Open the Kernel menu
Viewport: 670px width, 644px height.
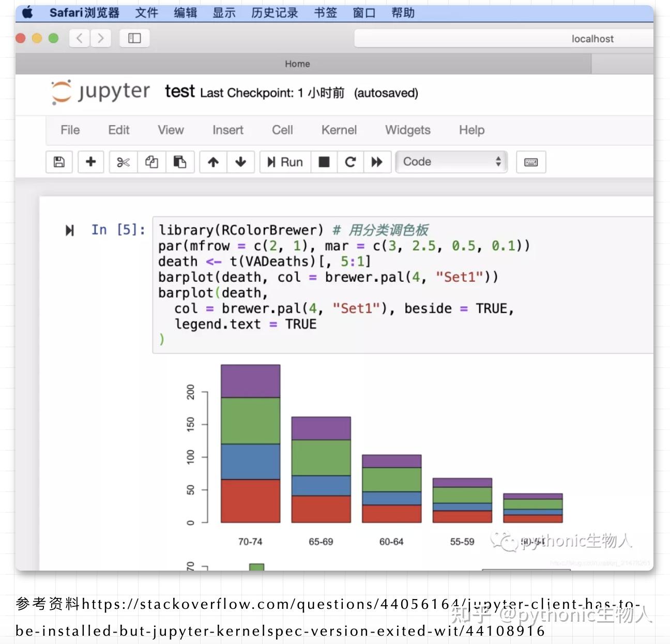(339, 130)
